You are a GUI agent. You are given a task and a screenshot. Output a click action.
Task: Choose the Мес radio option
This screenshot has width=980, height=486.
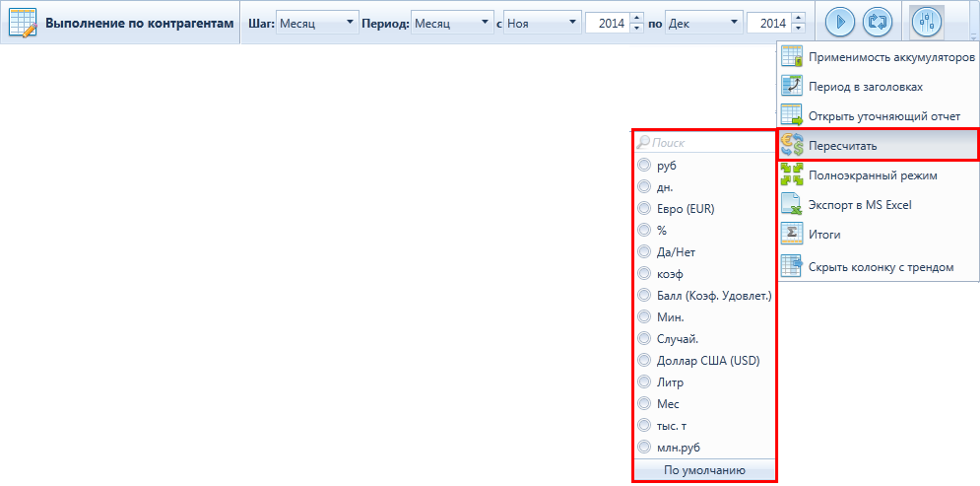click(644, 403)
